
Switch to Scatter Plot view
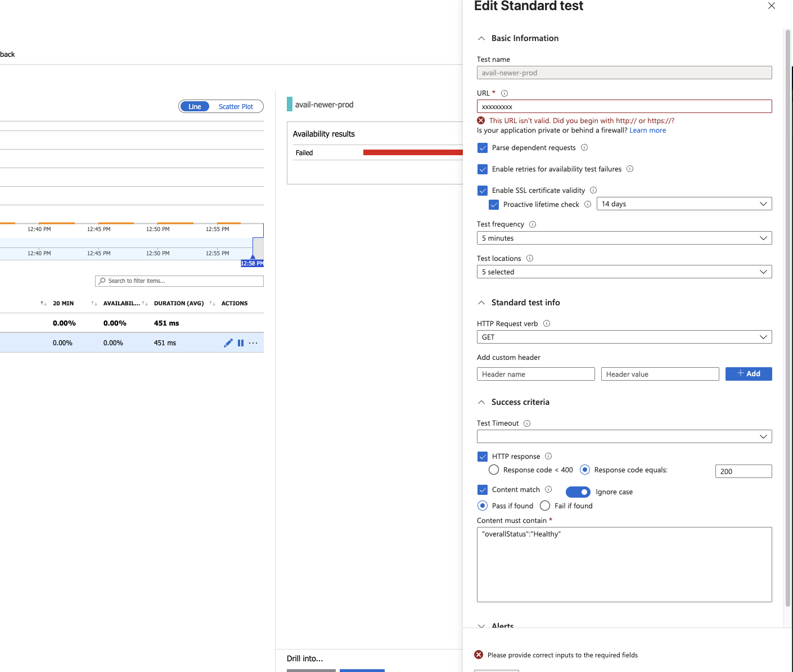pyautogui.click(x=236, y=107)
